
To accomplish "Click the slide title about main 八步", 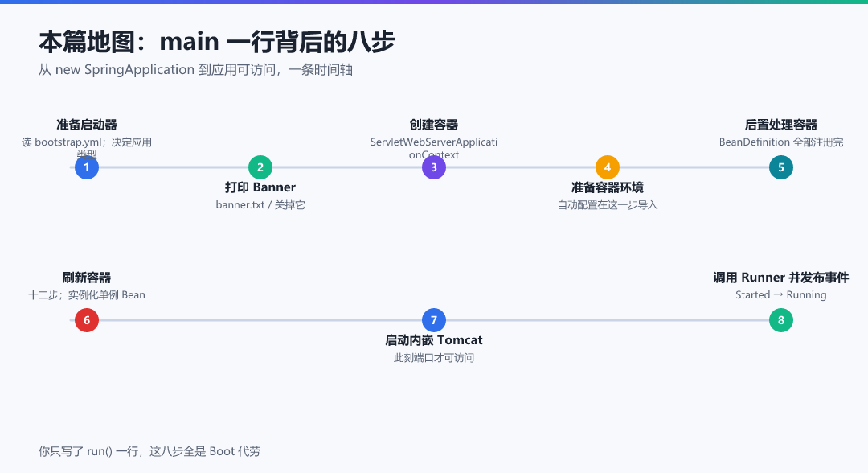I will coord(216,42).
